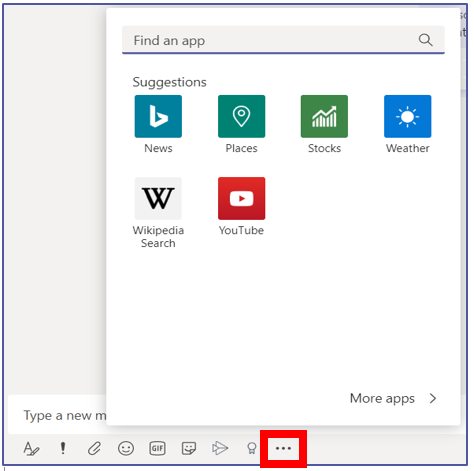Open the Format text options icon
Viewport: 474px width, 471px height.
tap(31, 448)
